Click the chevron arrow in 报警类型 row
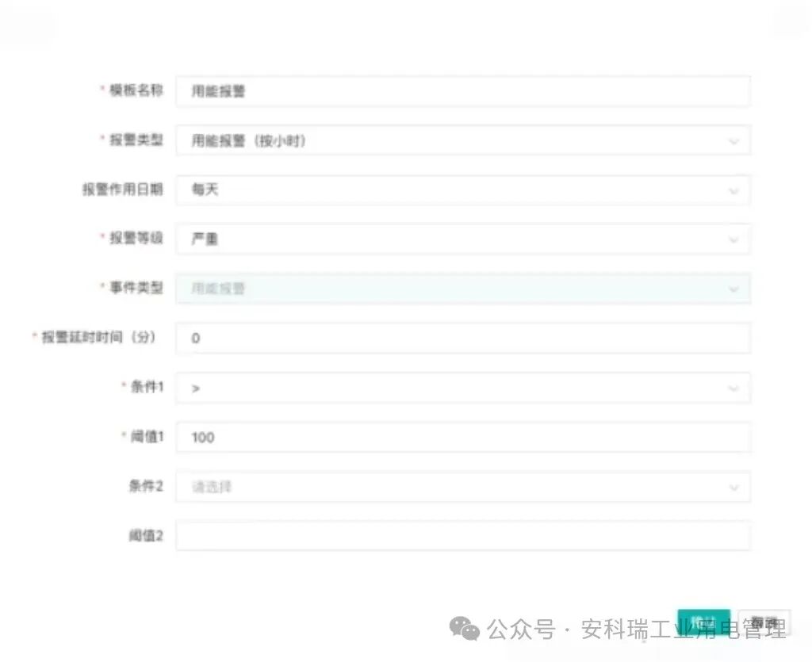Viewport: 812px width, 662px height. point(733,141)
